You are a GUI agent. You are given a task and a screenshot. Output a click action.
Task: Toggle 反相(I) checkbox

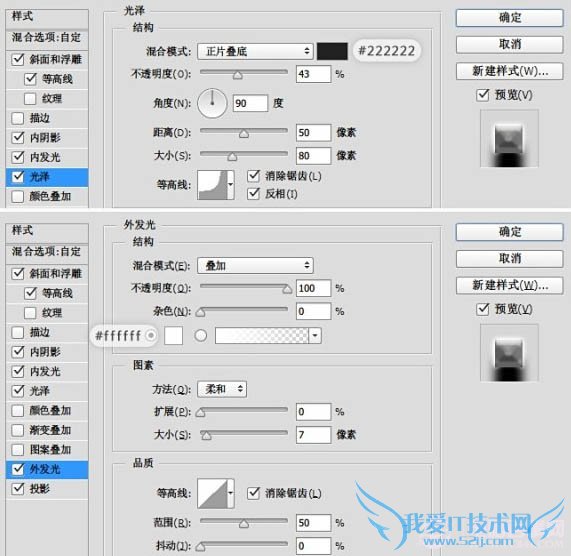(253, 194)
